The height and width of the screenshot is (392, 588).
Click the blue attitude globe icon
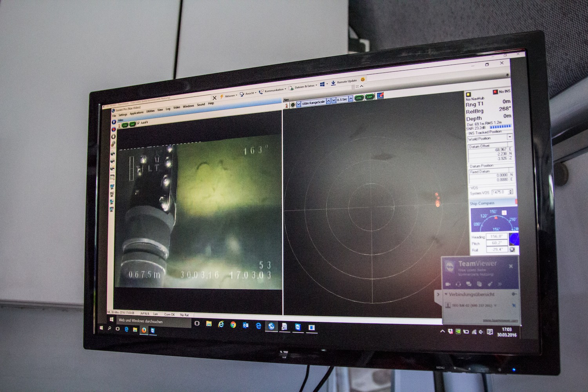click(x=514, y=239)
